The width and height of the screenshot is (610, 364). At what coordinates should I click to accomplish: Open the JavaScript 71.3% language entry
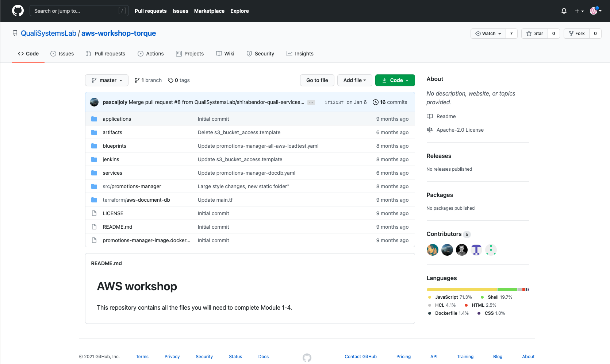click(x=450, y=297)
